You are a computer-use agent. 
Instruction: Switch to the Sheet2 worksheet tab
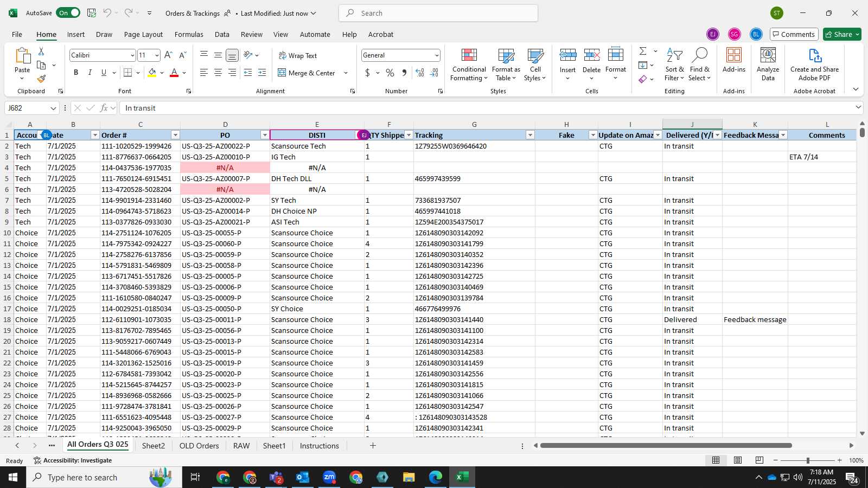pos(154,446)
